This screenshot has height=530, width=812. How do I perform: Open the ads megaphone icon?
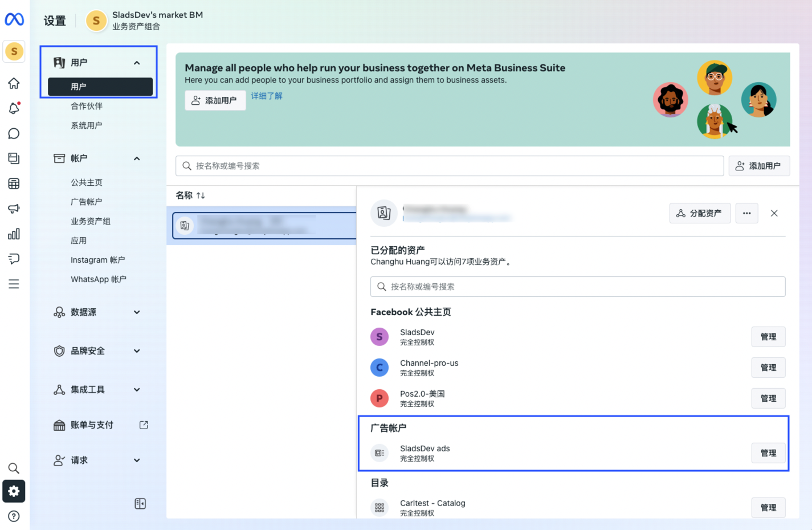[14, 209]
